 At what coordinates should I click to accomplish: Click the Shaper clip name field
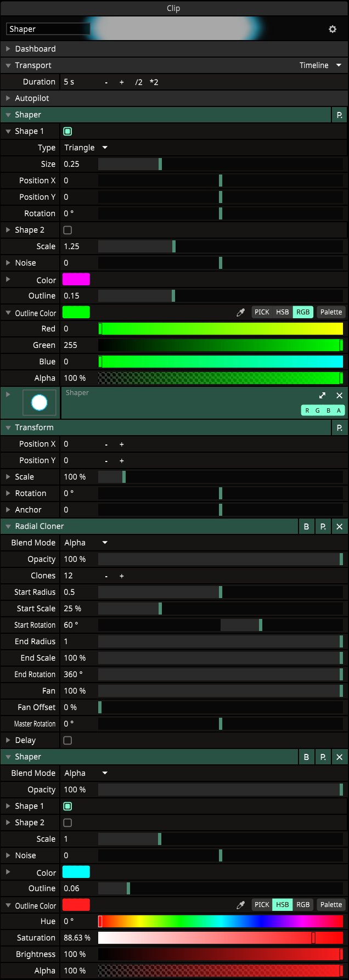coord(47,29)
